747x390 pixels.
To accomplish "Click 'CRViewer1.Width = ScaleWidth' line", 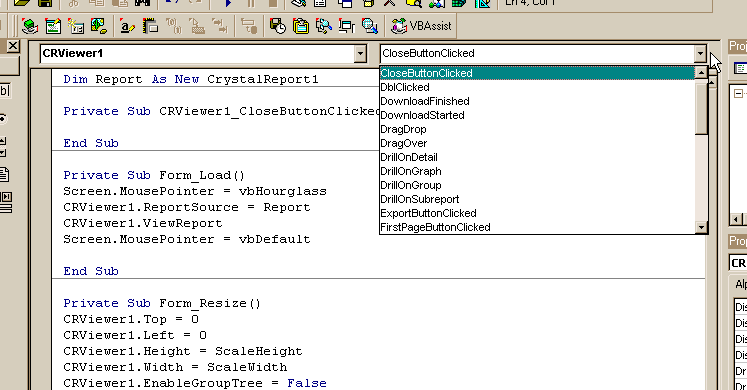I will 175,367.
